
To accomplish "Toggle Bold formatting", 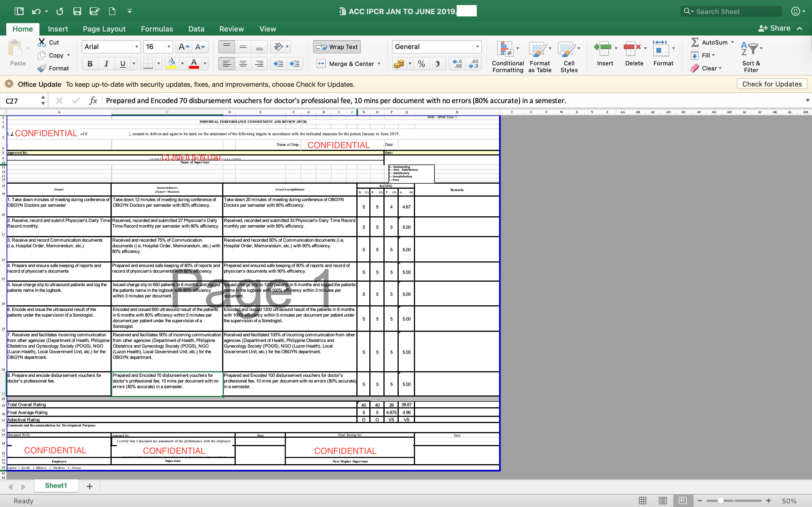I will 90,64.
